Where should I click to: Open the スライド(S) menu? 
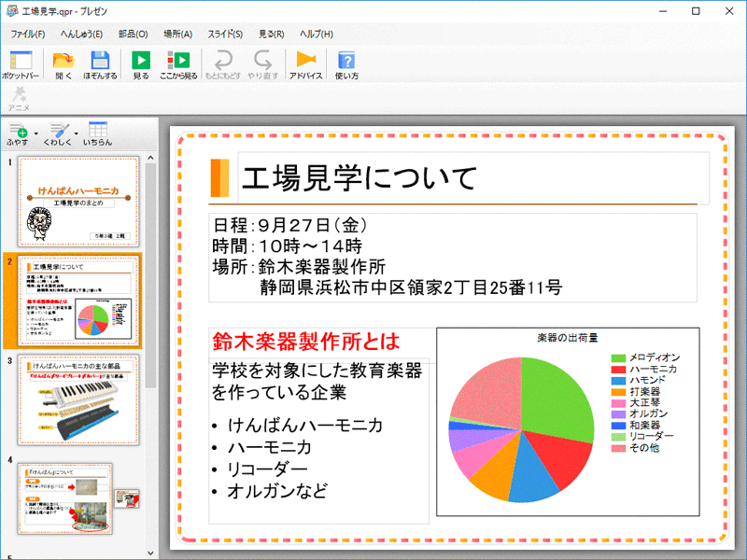(x=225, y=35)
